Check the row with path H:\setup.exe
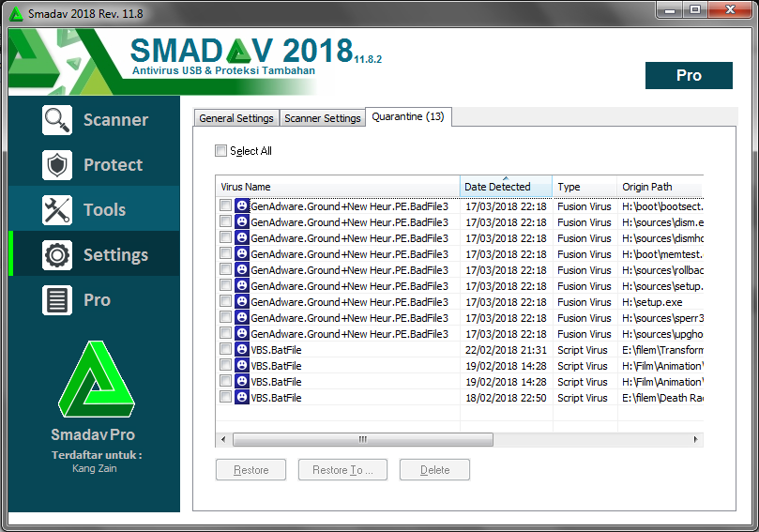 tap(225, 301)
